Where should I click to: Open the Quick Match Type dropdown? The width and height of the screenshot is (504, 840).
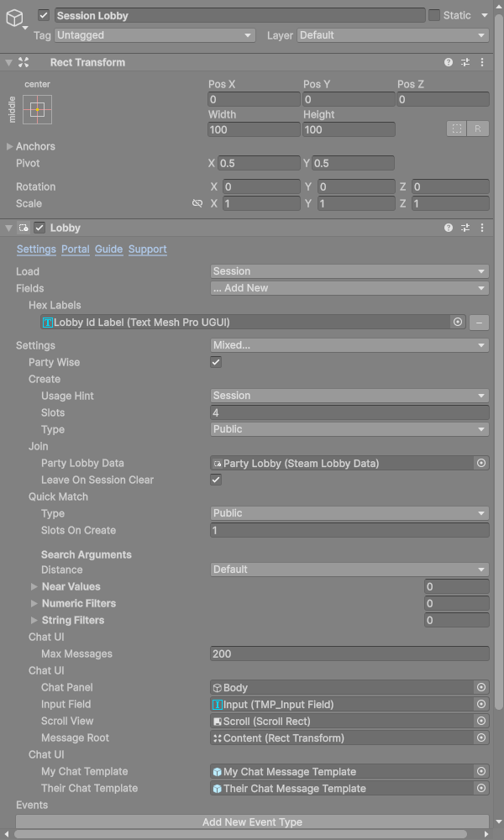click(349, 513)
